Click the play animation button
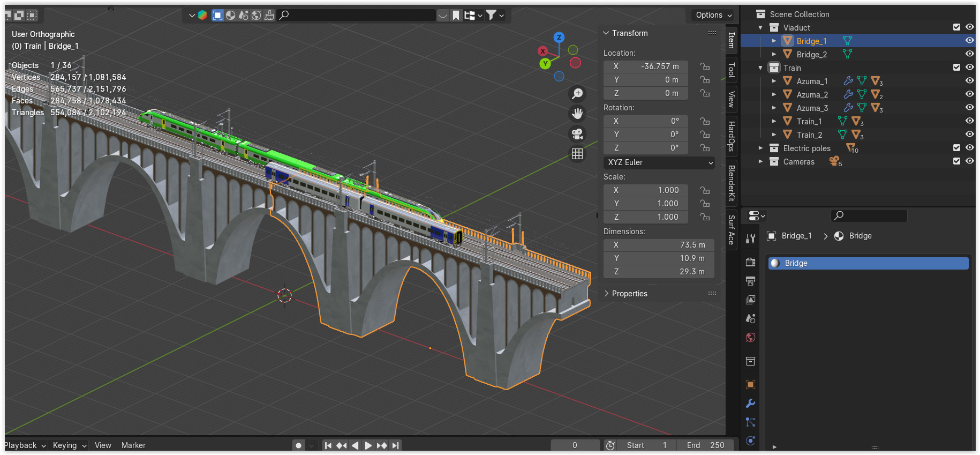 (x=368, y=445)
